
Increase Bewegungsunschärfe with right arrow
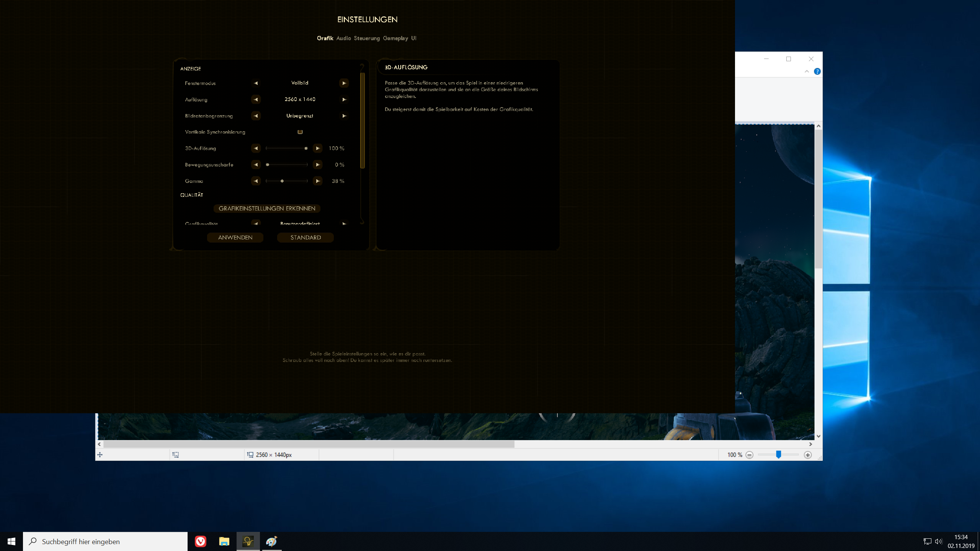pyautogui.click(x=317, y=165)
